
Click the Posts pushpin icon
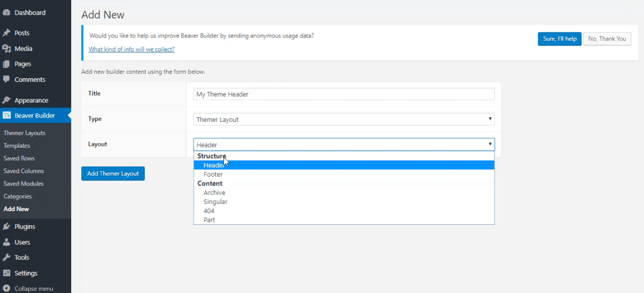point(6,33)
